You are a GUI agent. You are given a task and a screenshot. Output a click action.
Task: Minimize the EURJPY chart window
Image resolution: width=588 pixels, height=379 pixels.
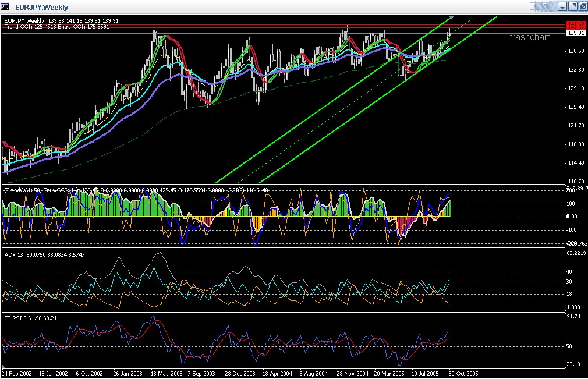coord(562,6)
